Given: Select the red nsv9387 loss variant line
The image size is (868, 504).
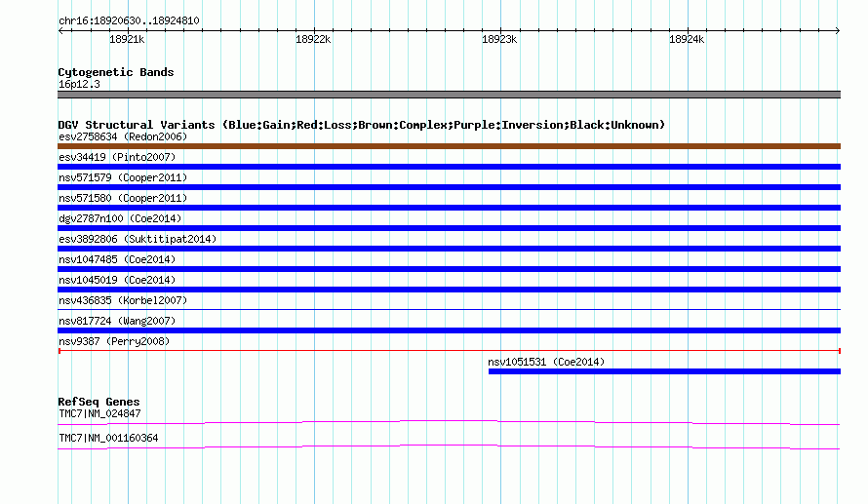Looking at the screenshot, I should click(449, 351).
